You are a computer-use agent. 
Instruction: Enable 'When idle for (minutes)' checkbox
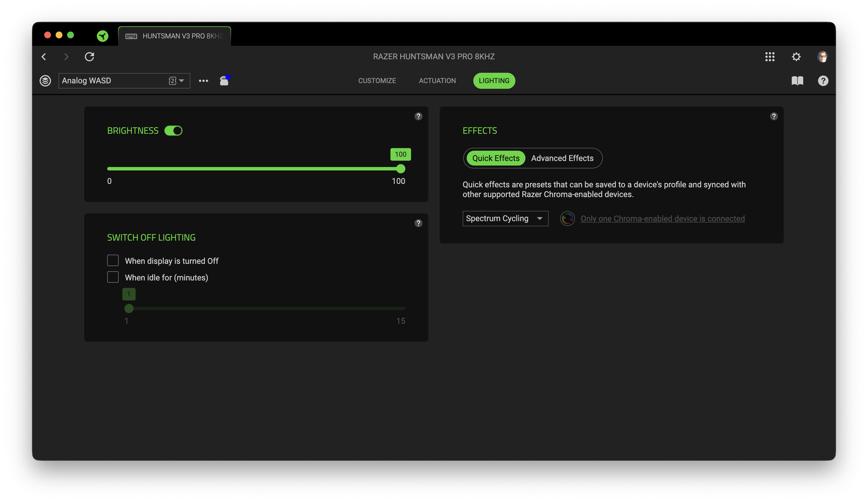point(113,278)
